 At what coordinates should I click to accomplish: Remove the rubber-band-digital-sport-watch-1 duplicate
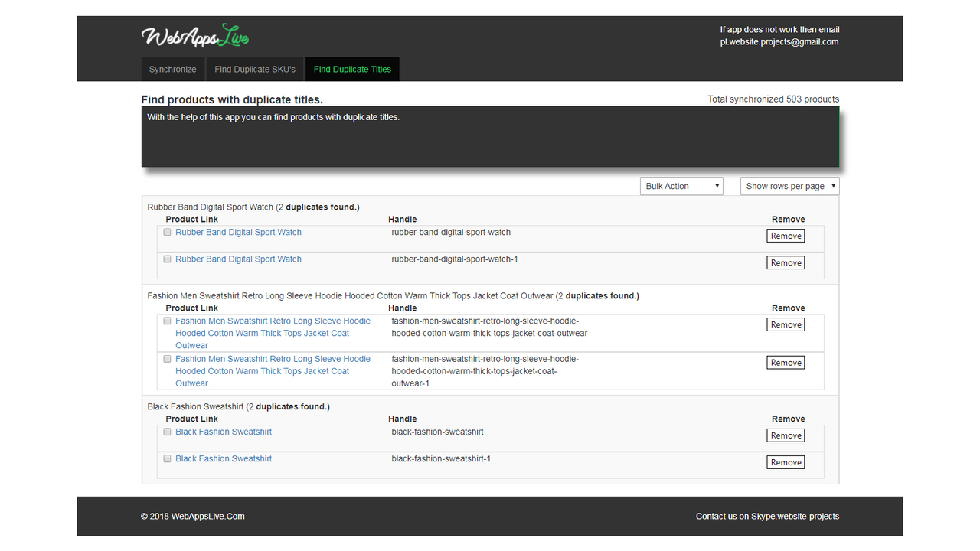(786, 262)
